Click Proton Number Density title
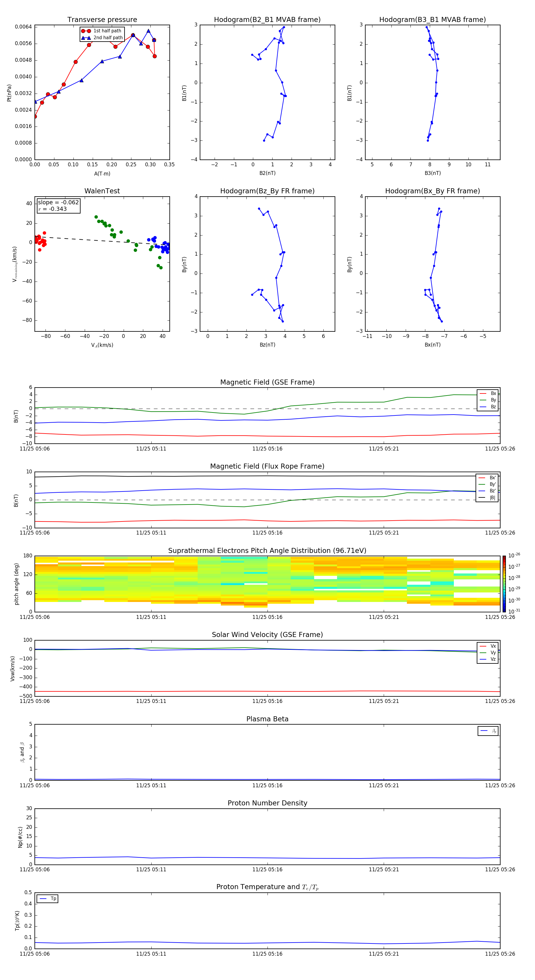Viewport: 535px width, 980px height. (x=267, y=803)
